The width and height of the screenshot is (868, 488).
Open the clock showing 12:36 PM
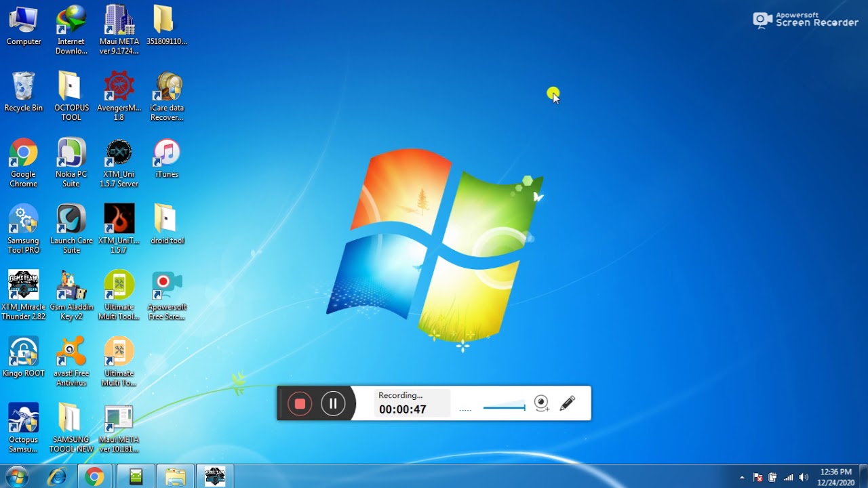835,477
